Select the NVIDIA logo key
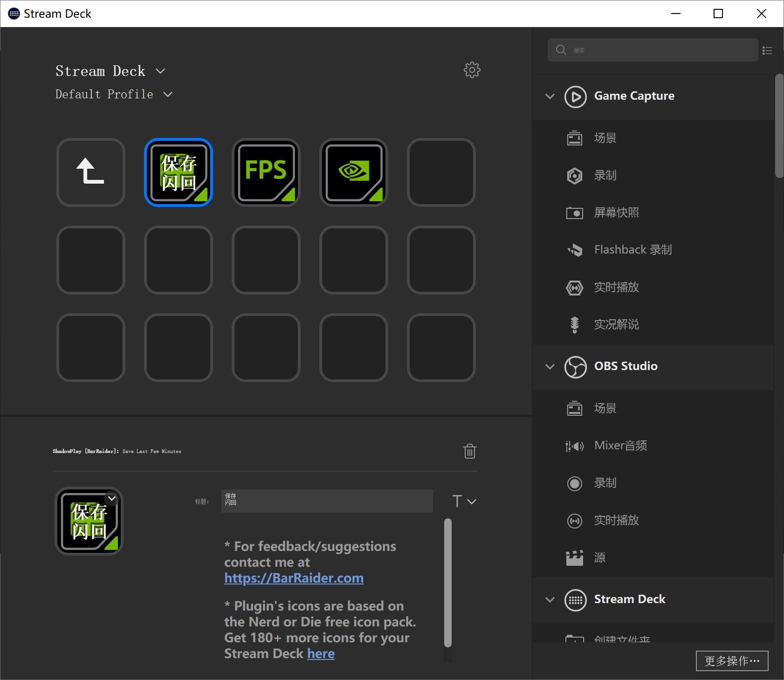Screen dimensions: 784x680 (354, 172)
